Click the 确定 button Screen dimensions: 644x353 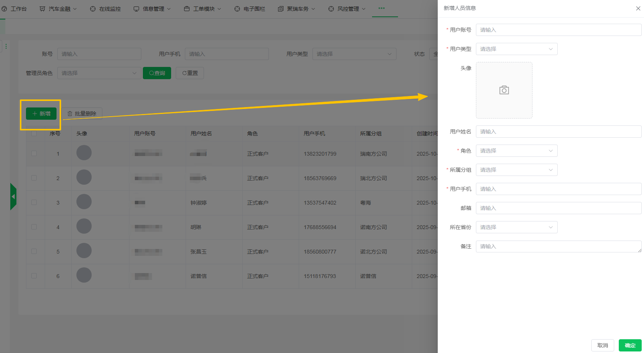click(630, 345)
